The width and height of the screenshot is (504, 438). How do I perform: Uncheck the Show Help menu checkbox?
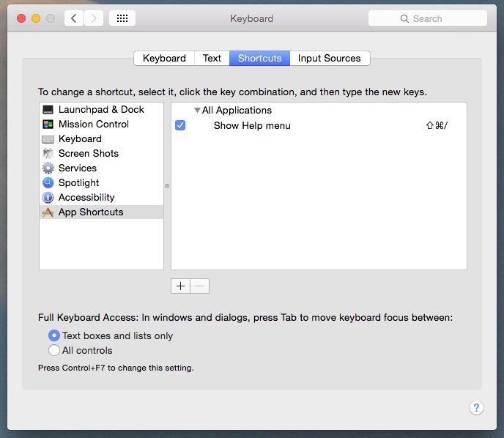click(180, 125)
